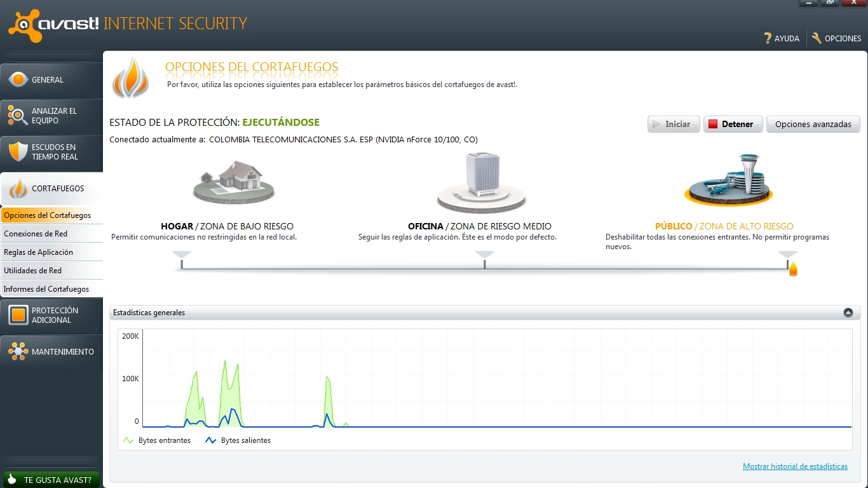Click the Cortafuegos flame icon in sidebar
Image resolution: width=868 pixels, height=488 pixels.
pos(18,188)
